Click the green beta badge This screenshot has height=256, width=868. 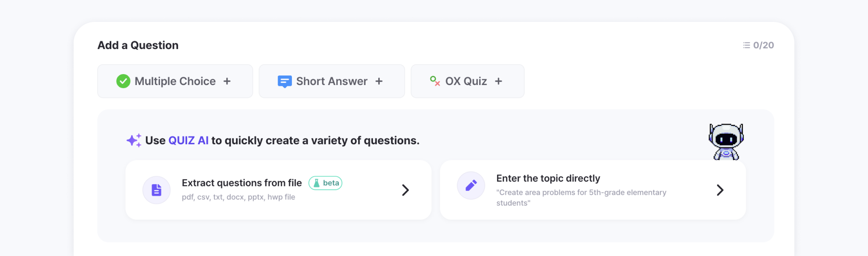point(325,183)
